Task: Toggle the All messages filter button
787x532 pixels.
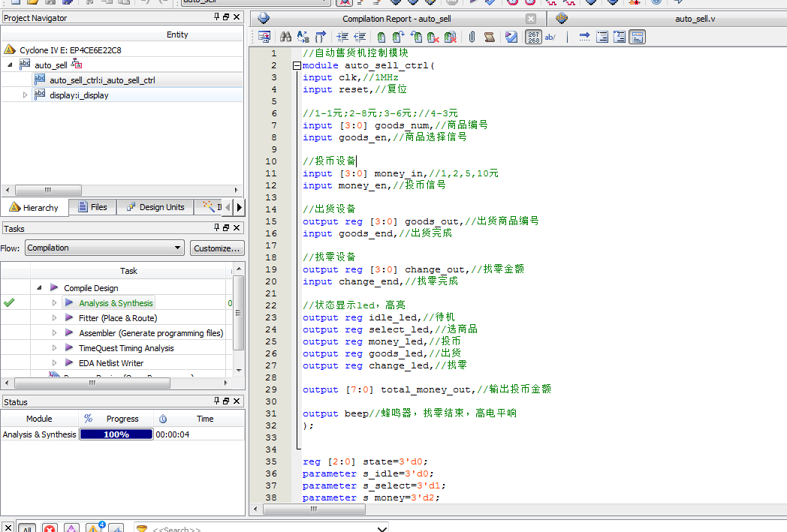Action: (x=26, y=528)
